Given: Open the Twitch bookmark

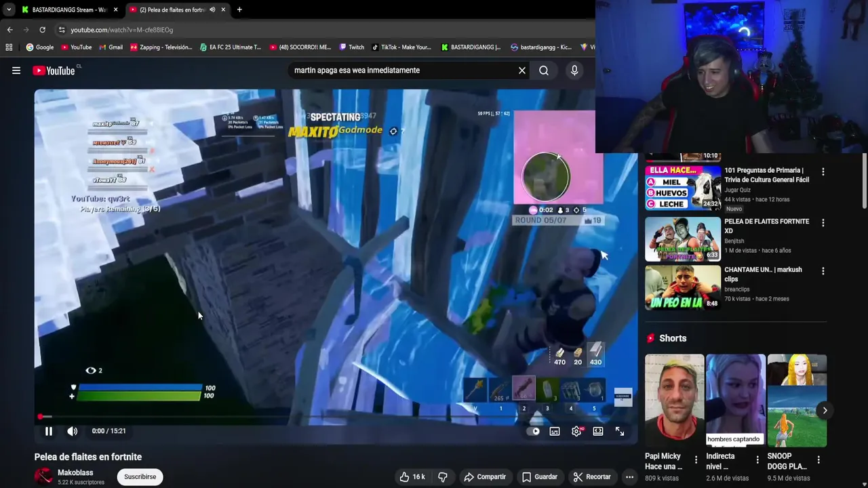Looking at the screenshot, I should point(352,47).
